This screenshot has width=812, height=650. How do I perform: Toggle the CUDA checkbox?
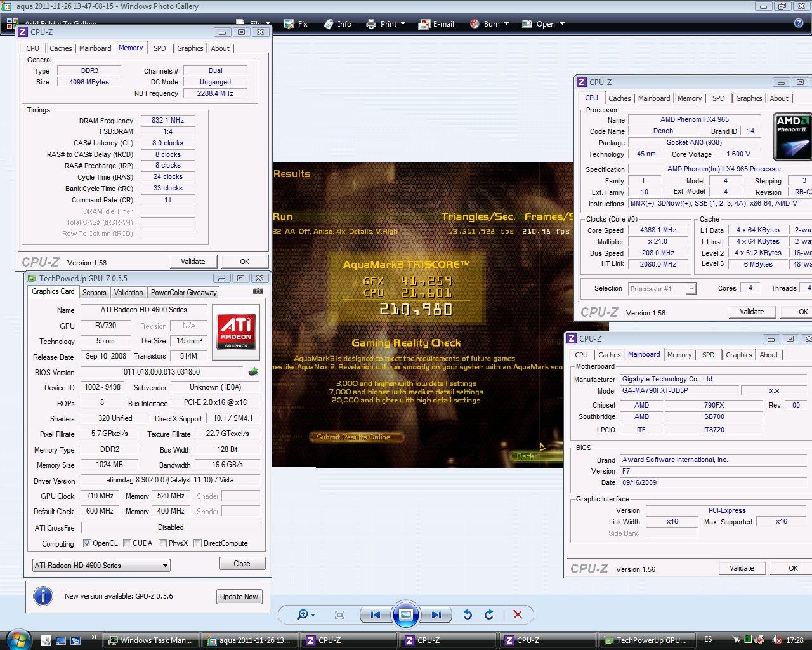(x=127, y=543)
